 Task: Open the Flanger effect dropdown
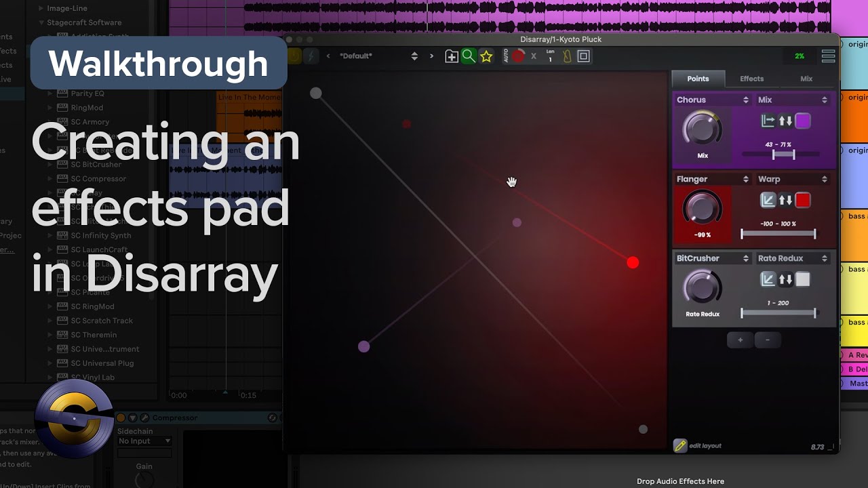(713, 179)
